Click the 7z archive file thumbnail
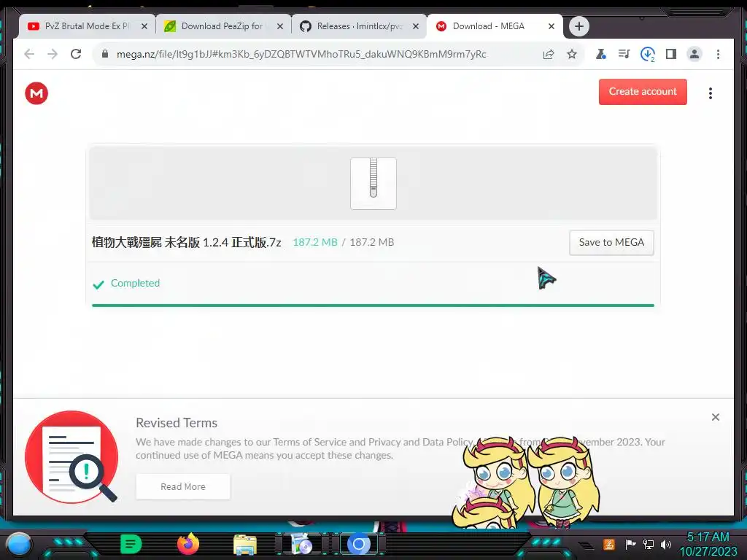The height and width of the screenshot is (560, 747). (373, 183)
